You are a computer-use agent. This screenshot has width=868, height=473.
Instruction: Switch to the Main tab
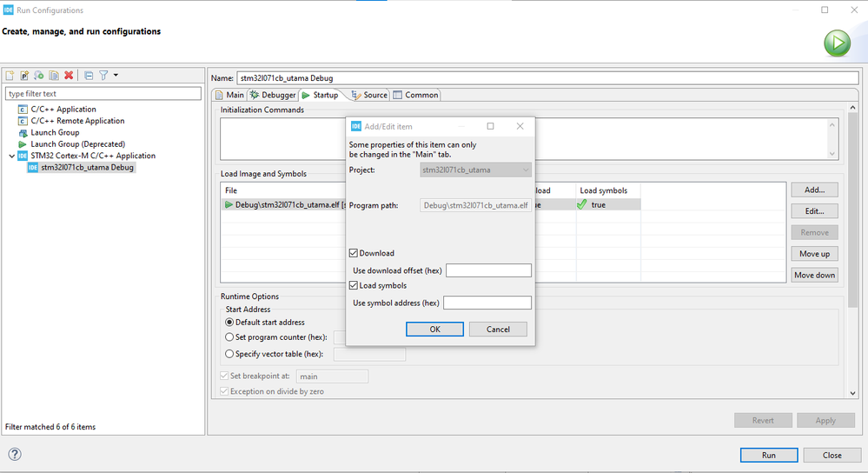click(229, 95)
